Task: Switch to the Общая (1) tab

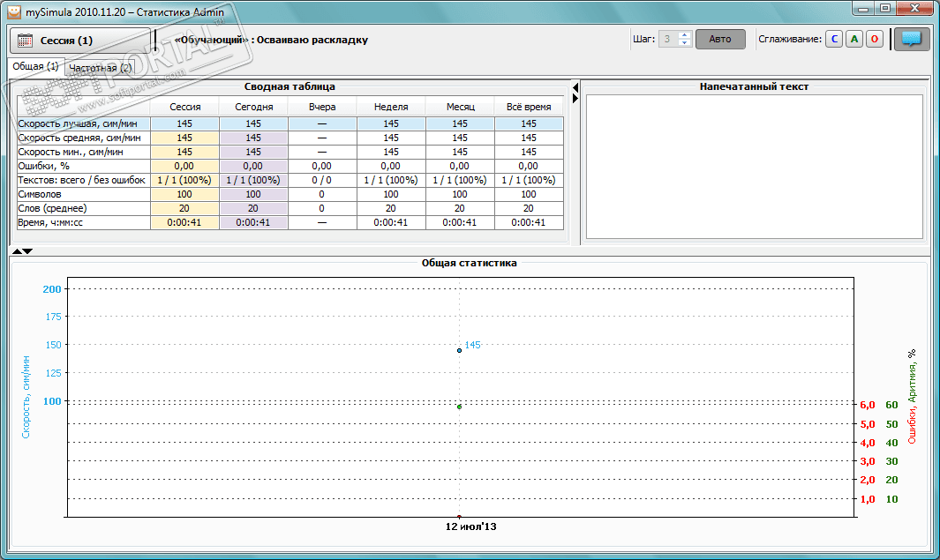Action: pyautogui.click(x=35, y=66)
